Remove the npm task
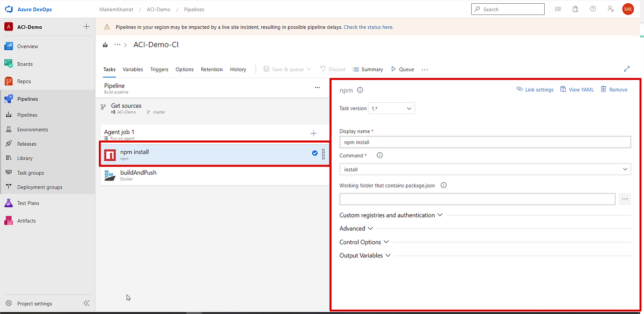Screen dimensions: 644x314 (x=614, y=89)
